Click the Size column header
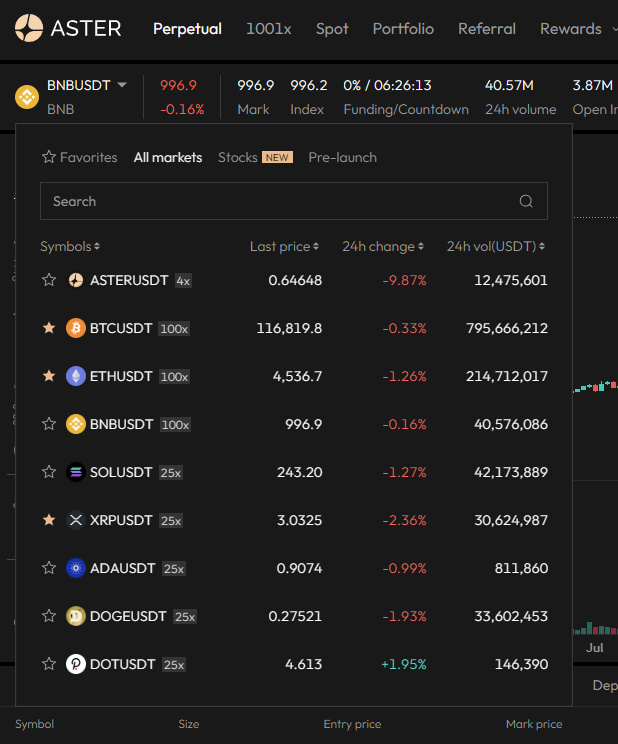618x744 pixels. tap(188, 724)
